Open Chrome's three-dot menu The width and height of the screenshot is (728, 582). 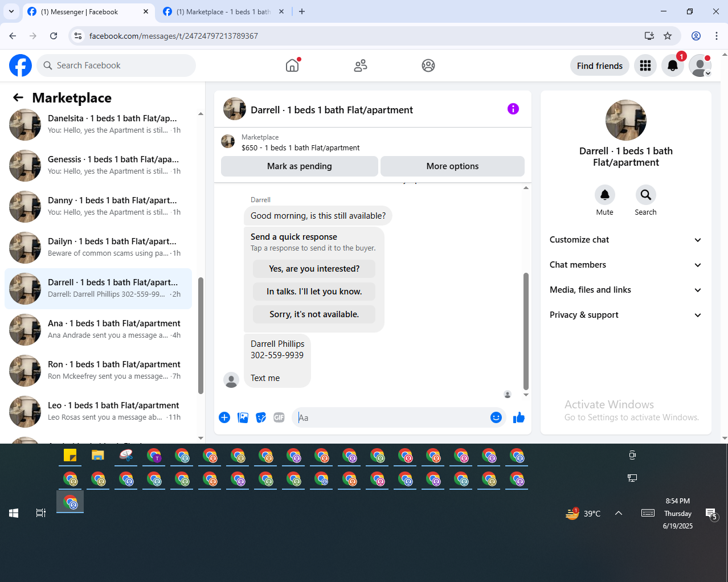pos(717,36)
